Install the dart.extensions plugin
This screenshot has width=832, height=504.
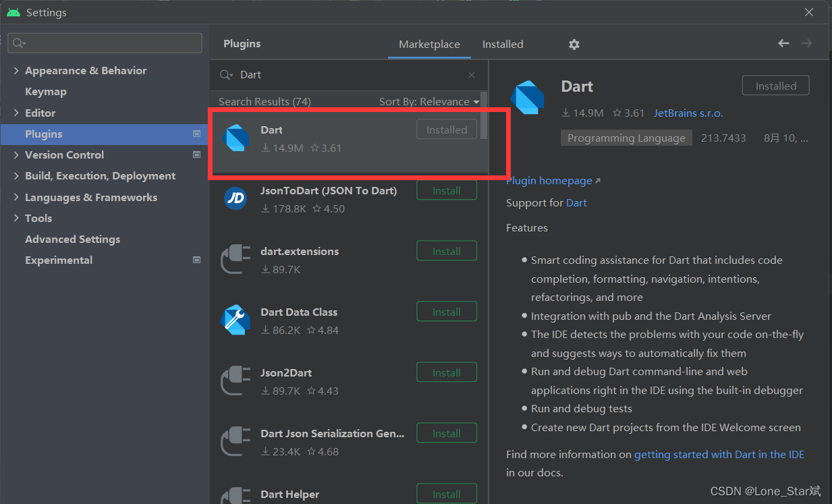(x=447, y=251)
